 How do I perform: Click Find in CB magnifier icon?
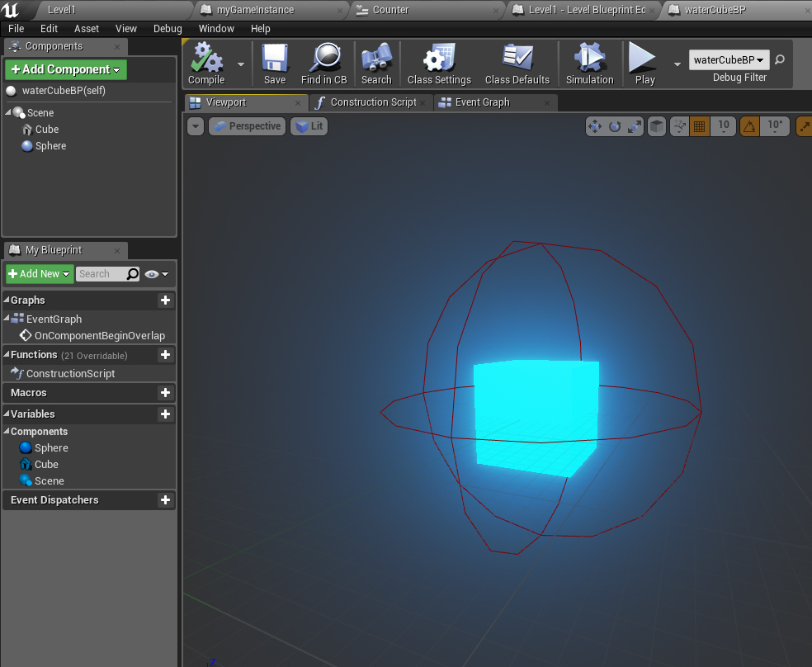[323, 60]
